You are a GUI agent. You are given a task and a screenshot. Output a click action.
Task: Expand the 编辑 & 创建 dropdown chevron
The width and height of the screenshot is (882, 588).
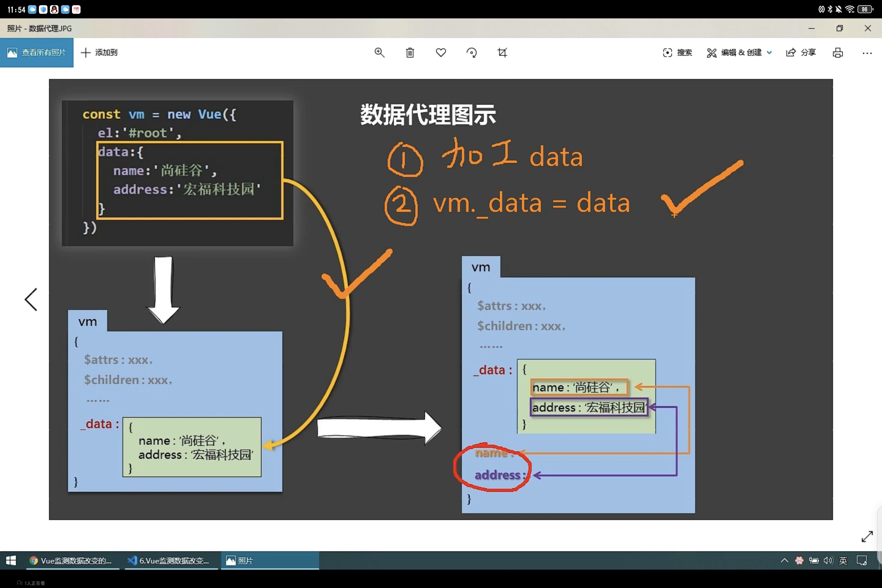coord(770,52)
